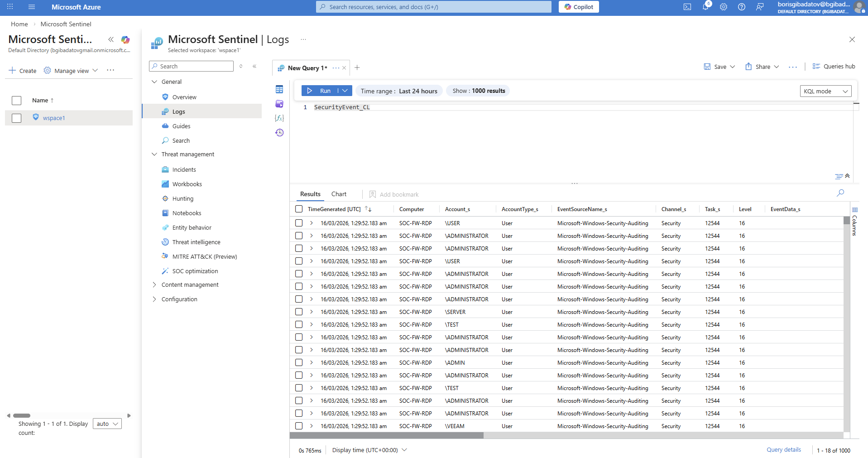Tick the checkbox for the \SERVER account row
Viewport: 868px width, 458px height.
[x=299, y=312]
